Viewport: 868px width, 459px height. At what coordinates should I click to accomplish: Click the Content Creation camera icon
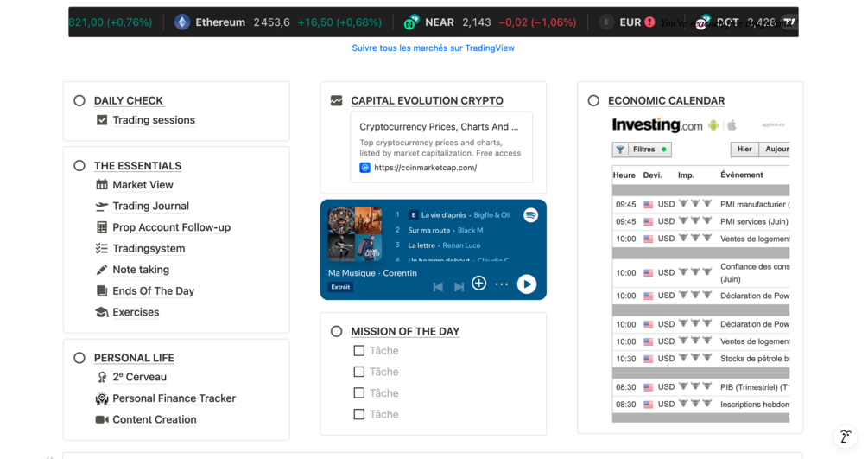pyautogui.click(x=101, y=419)
